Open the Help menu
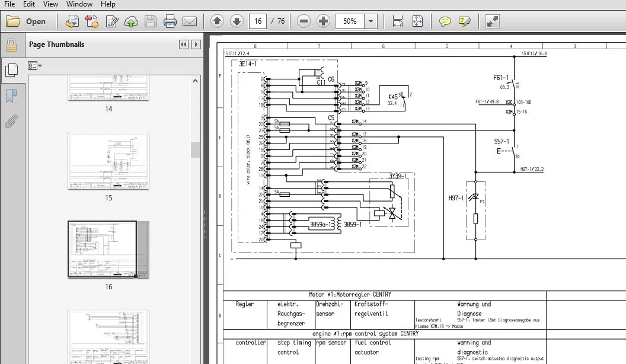 [x=108, y=4]
